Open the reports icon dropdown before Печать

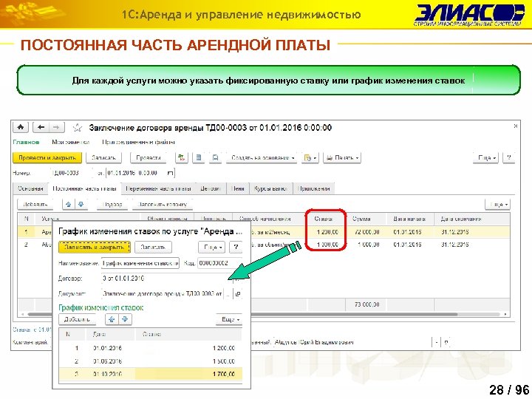(310, 158)
